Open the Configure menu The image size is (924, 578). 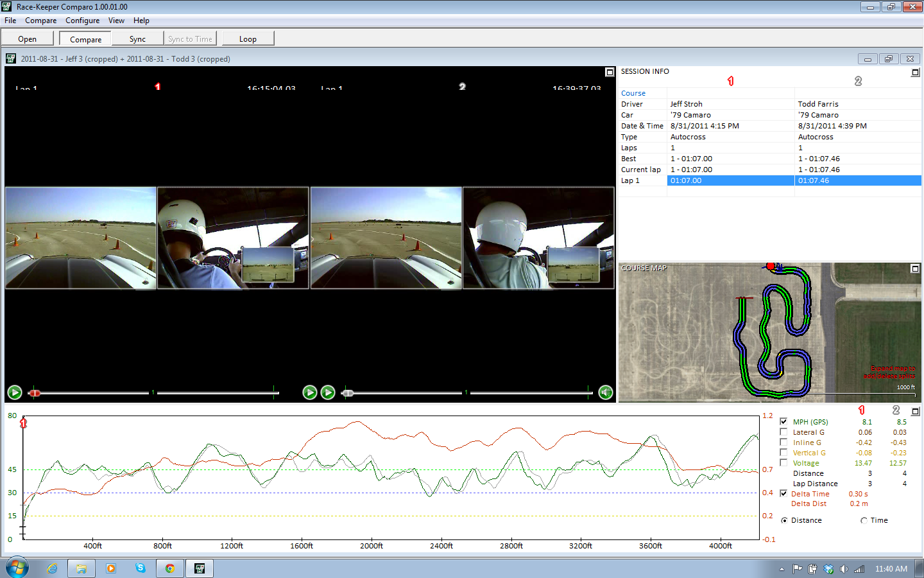(82, 21)
